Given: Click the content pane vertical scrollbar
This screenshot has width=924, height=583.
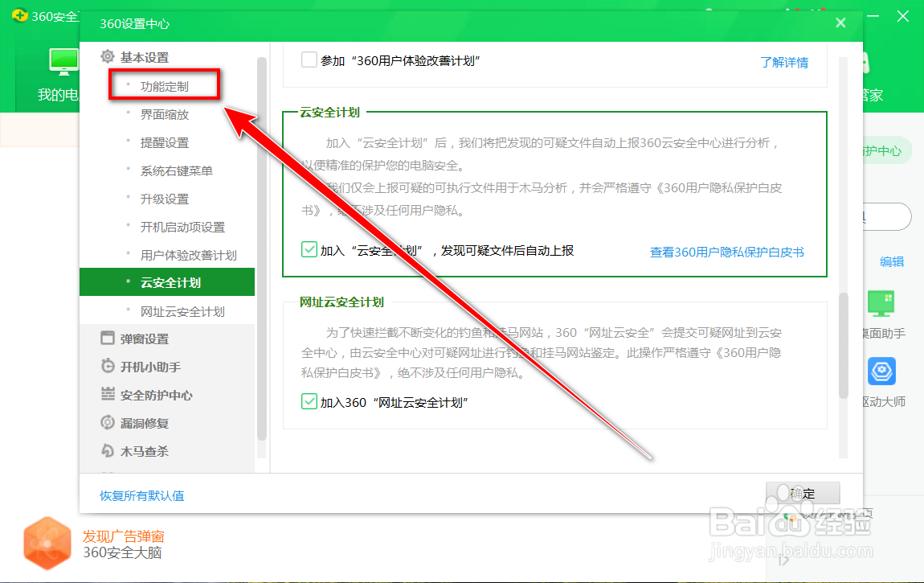Looking at the screenshot, I should point(844,345).
